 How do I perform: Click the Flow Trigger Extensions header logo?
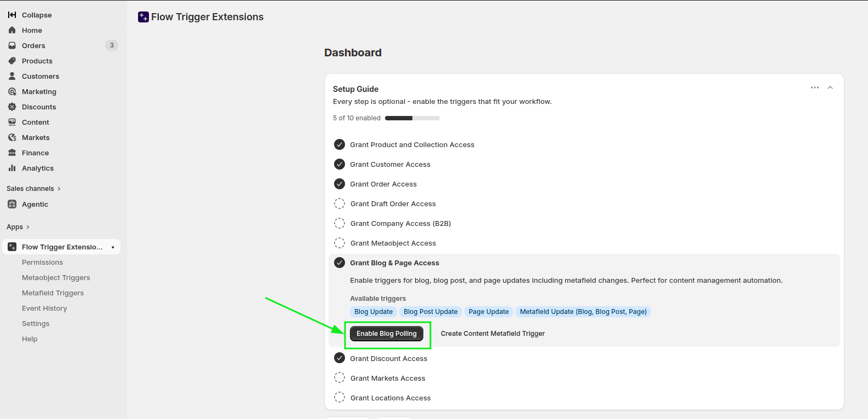coord(143,17)
